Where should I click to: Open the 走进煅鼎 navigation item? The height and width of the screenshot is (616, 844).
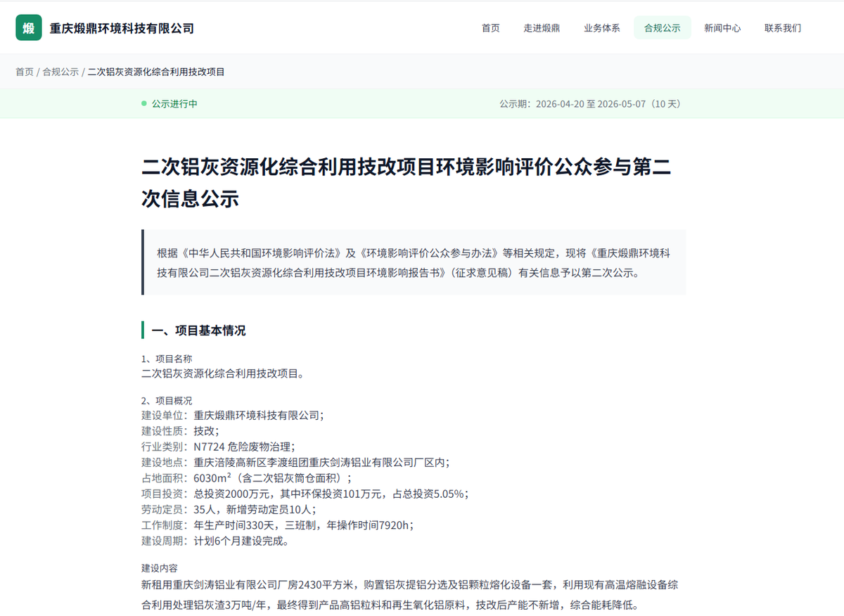[542, 28]
